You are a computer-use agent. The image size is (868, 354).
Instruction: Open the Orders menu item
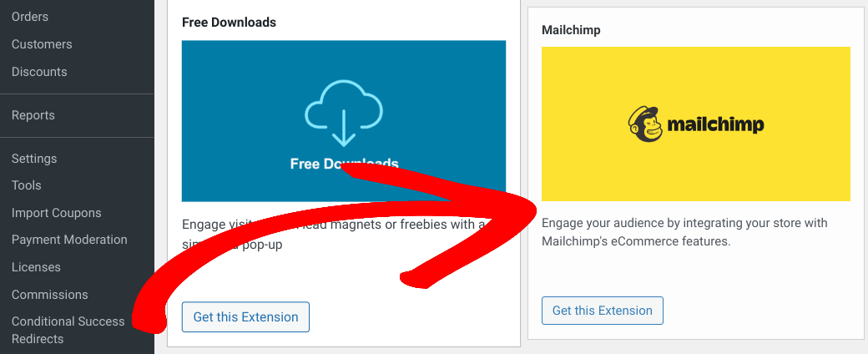tap(30, 17)
